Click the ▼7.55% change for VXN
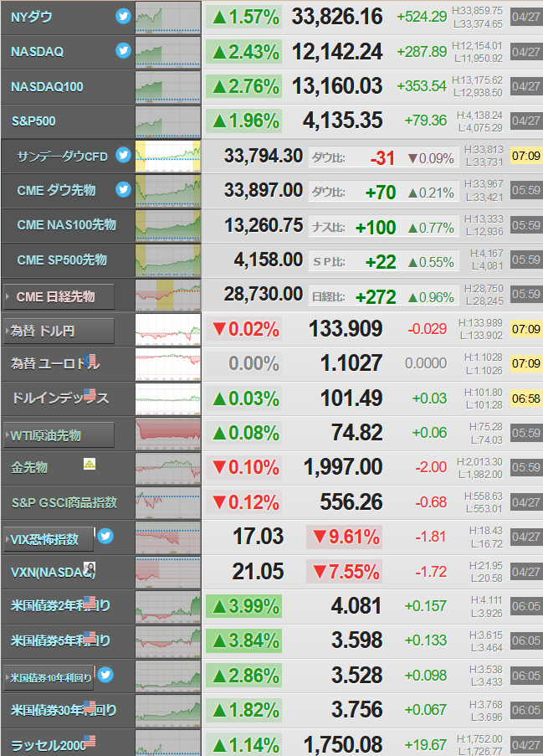The image size is (543, 756). point(345,572)
